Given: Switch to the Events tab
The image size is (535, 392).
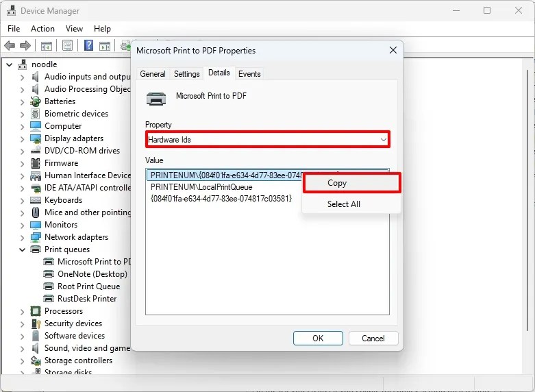Looking at the screenshot, I should [249, 74].
